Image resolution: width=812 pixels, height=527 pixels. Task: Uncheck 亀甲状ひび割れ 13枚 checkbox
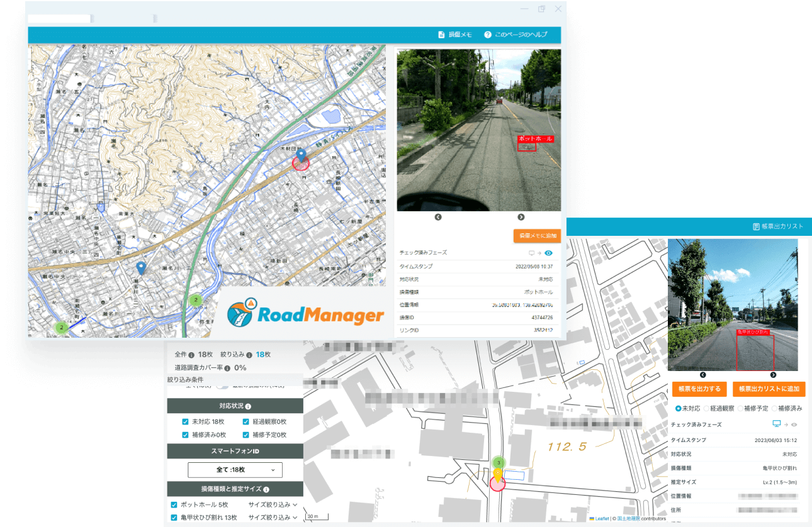[x=174, y=518]
